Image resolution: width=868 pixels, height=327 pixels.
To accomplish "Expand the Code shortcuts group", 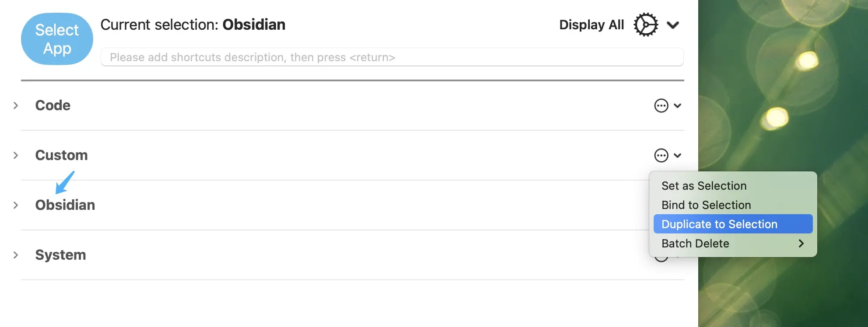I will coord(16,106).
